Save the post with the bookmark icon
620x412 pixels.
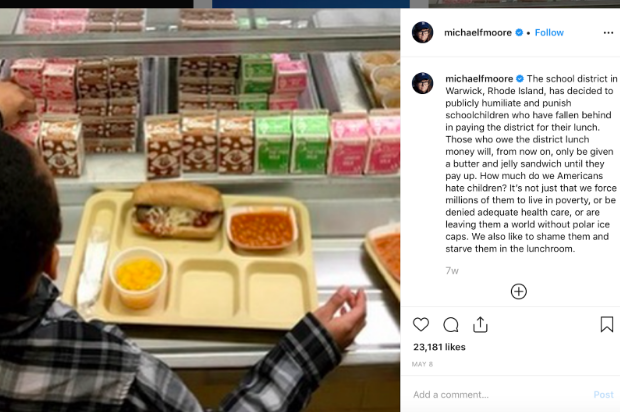click(x=607, y=324)
